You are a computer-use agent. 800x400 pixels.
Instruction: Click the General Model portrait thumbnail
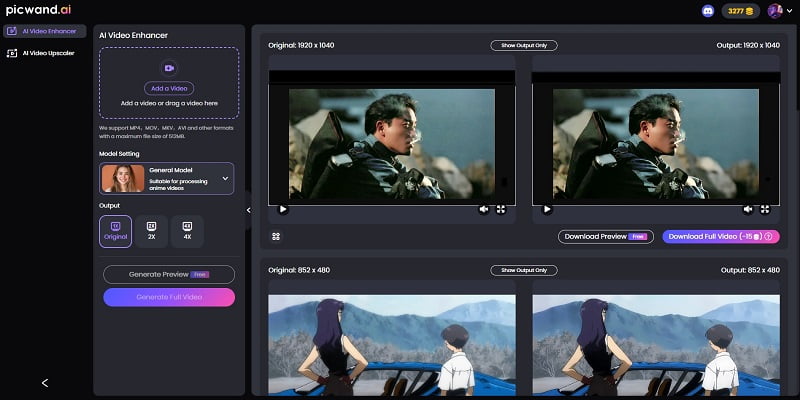pyautogui.click(x=123, y=179)
